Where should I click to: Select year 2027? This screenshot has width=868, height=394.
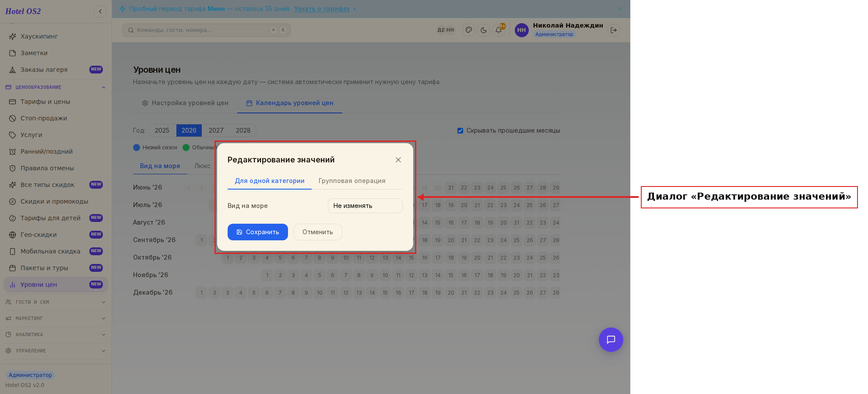pos(216,130)
